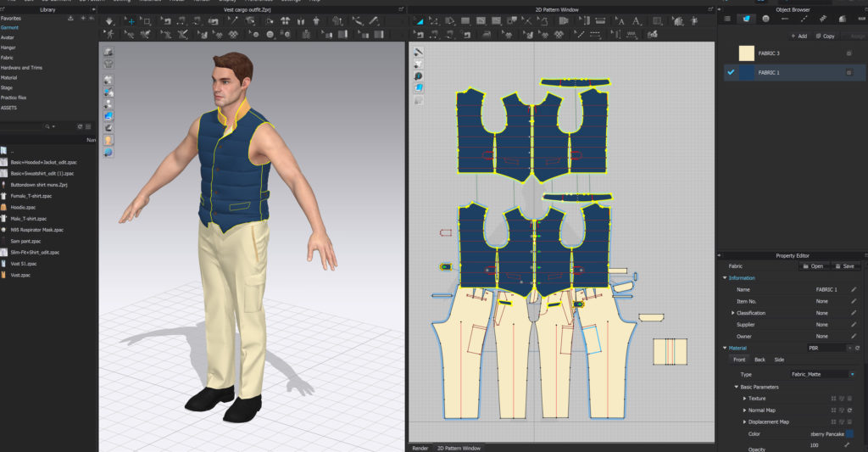Expand the Normal Map parameter
This screenshot has width=868, height=452.
744,410
